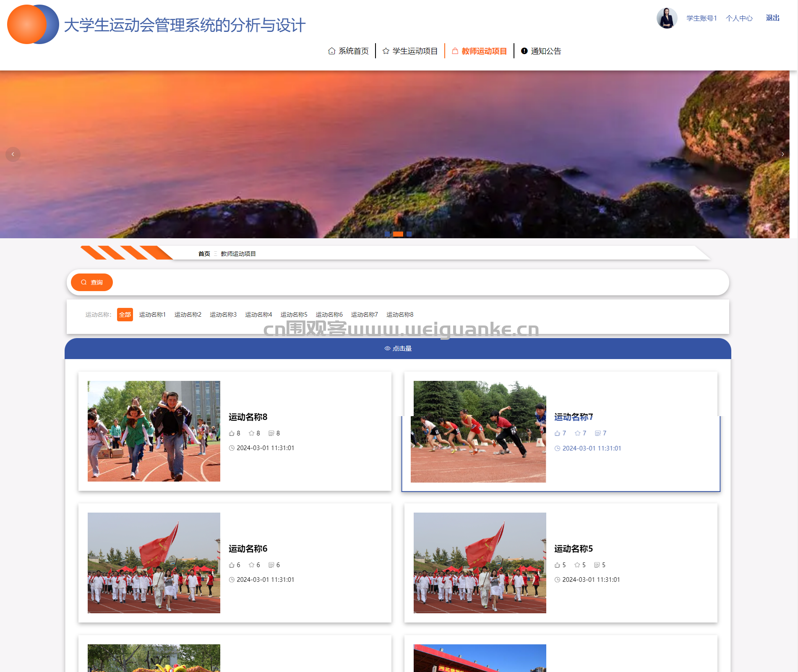The image size is (798, 672).
Task: Click the clock icon on 运动名称6
Action: [x=232, y=580]
